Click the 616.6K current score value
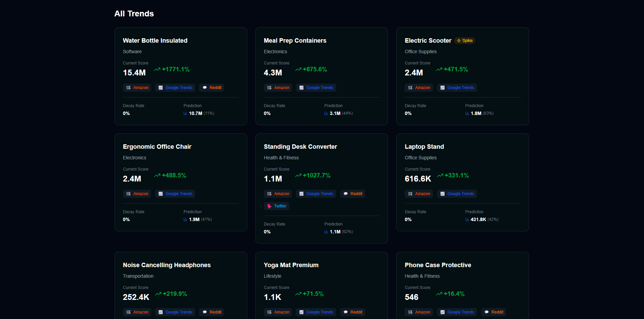Screen dimensions: 644x319 418,179
